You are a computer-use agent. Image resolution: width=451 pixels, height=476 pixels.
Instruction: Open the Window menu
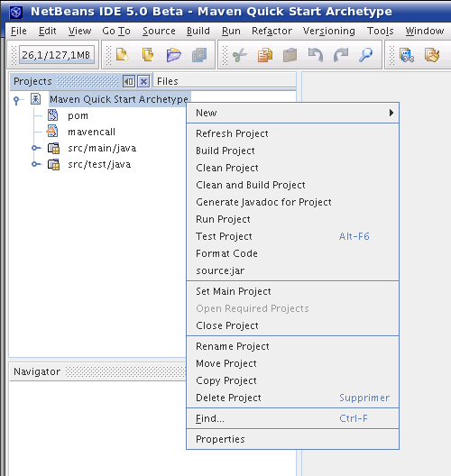425,31
